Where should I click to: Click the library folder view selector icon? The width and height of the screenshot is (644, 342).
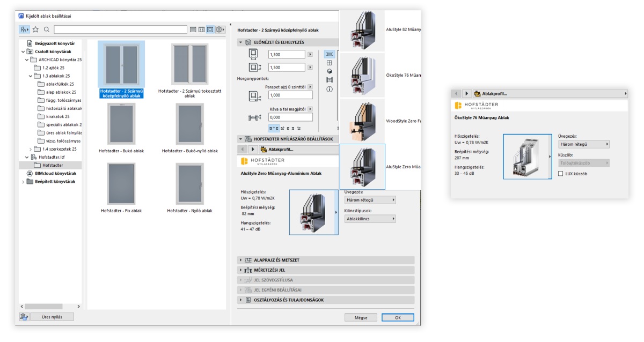(25, 29)
